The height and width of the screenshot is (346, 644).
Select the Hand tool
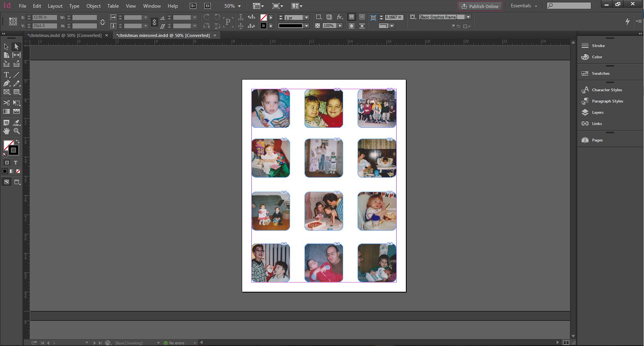click(x=6, y=131)
